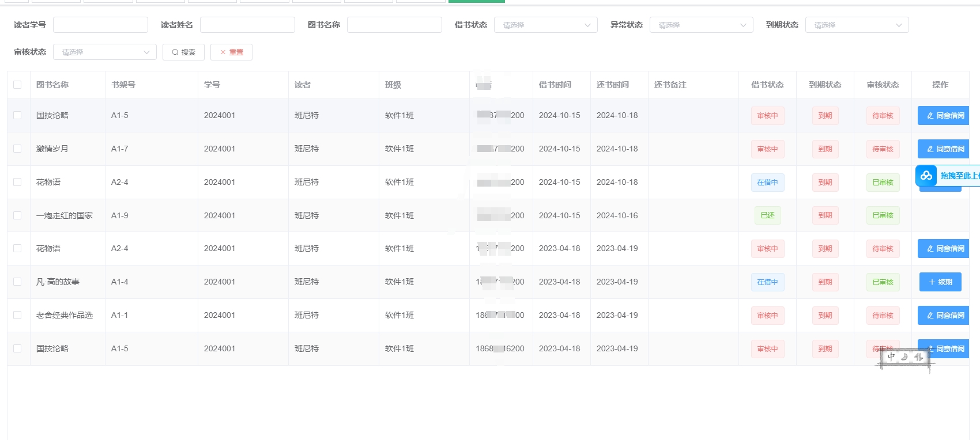Click the 重置 reset button with X icon
Viewport: 980px width, 440px height.
(231, 52)
